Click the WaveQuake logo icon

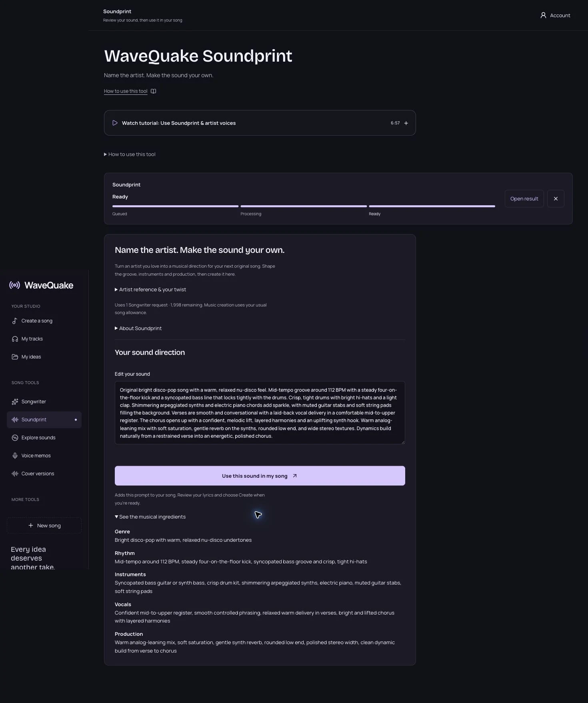15,285
